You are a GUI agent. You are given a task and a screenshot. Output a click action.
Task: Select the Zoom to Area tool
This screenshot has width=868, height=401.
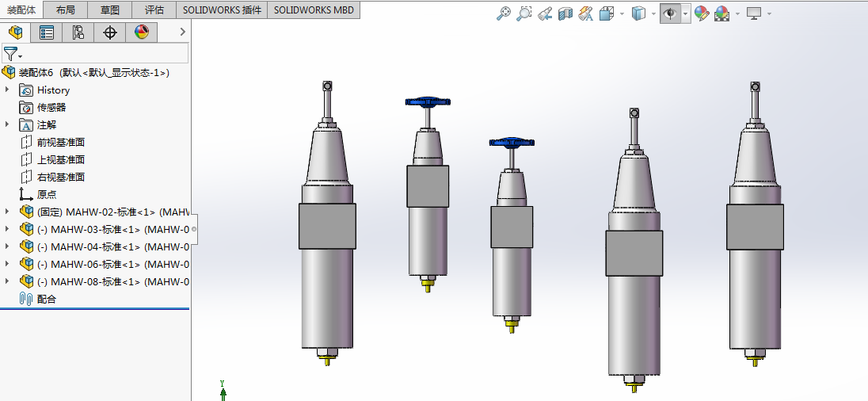(x=523, y=13)
